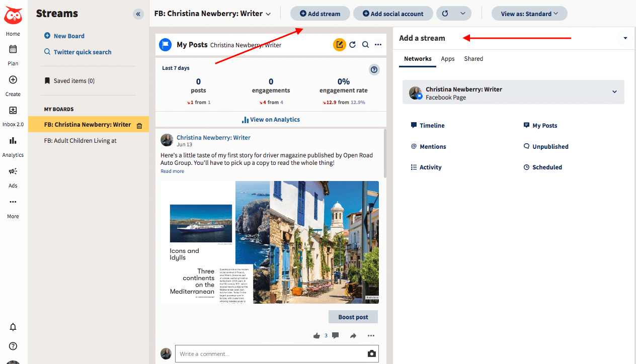The height and width of the screenshot is (364, 636).
Task: Open the Plan calendar icon
Action: [13, 49]
